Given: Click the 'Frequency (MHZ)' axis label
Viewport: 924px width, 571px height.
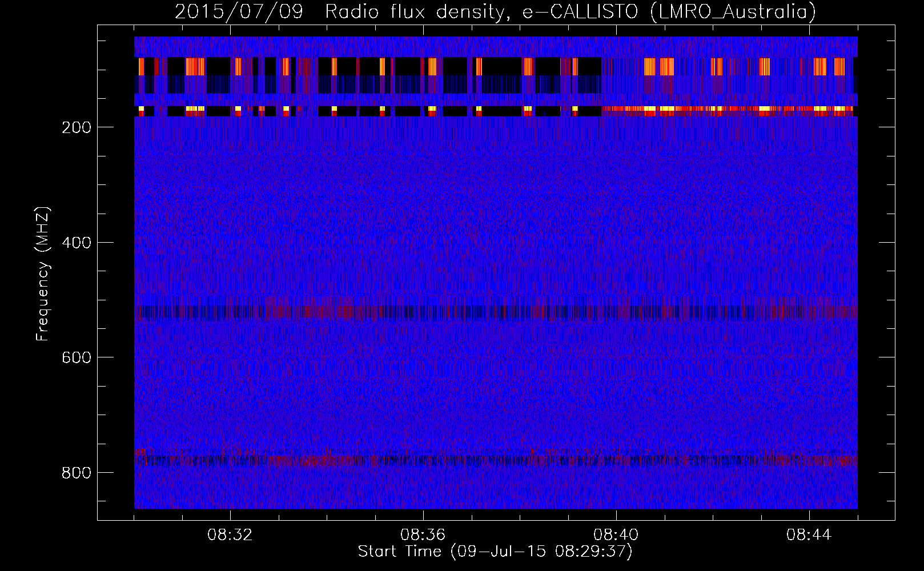Looking at the screenshot, I should [43, 274].
